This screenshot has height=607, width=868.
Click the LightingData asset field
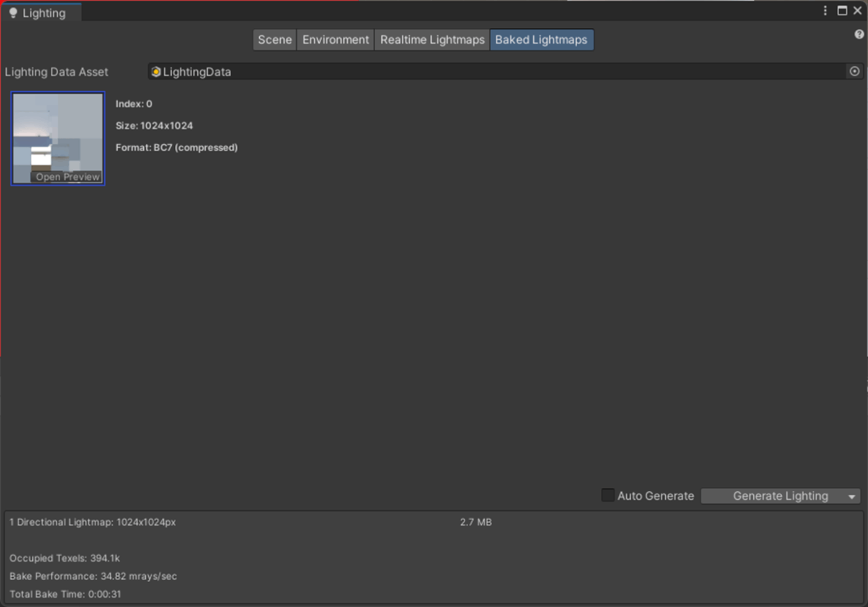(497, 72)
